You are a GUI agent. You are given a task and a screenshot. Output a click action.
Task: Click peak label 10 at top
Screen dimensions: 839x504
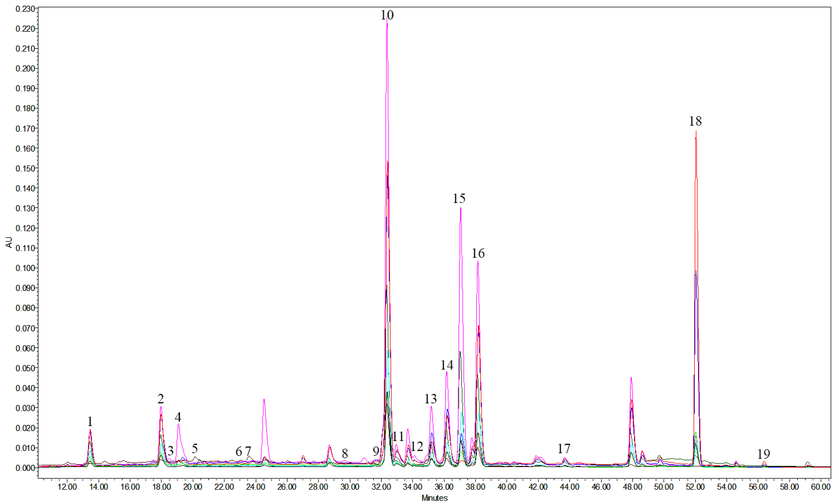point(387,15)
